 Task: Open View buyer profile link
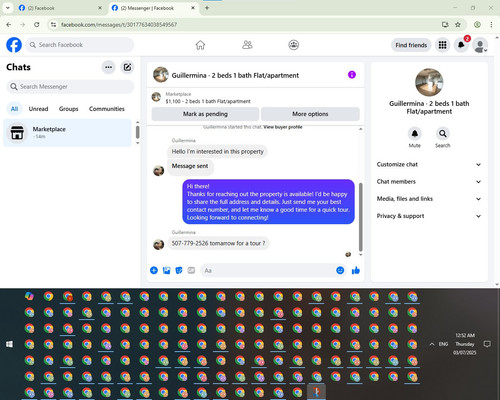(283, 127)
